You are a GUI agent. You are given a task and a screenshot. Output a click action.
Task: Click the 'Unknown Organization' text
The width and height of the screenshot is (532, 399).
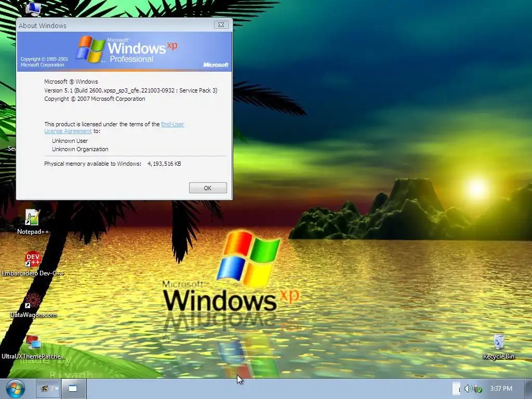(x=80, y=149)
